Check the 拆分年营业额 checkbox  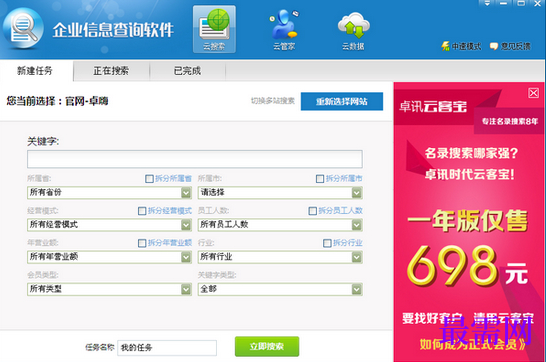click(142, 243)
